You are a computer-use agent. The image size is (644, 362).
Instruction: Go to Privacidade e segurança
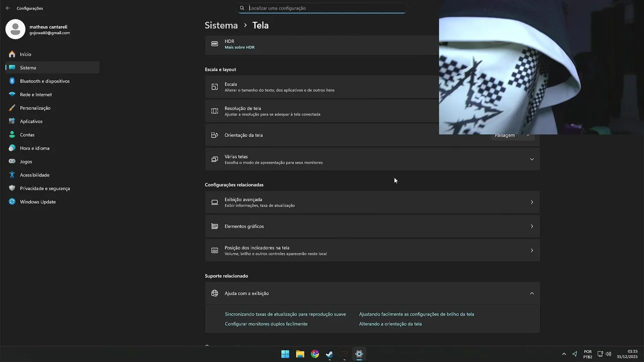click(x=45, y=189)
